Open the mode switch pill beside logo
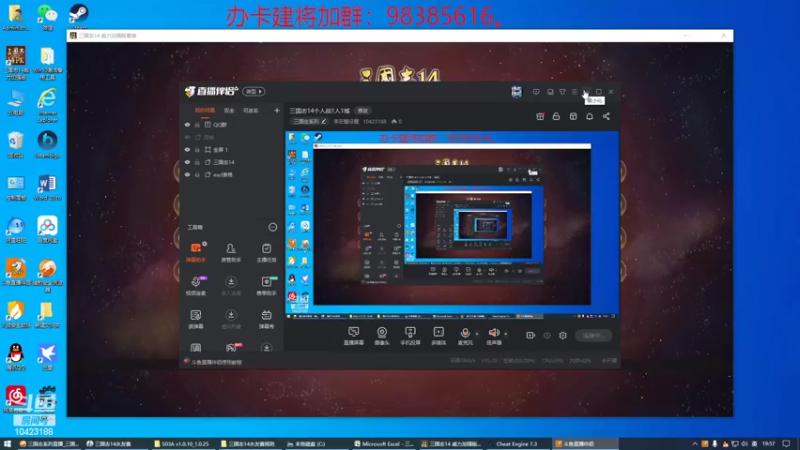 click(253, 91)
